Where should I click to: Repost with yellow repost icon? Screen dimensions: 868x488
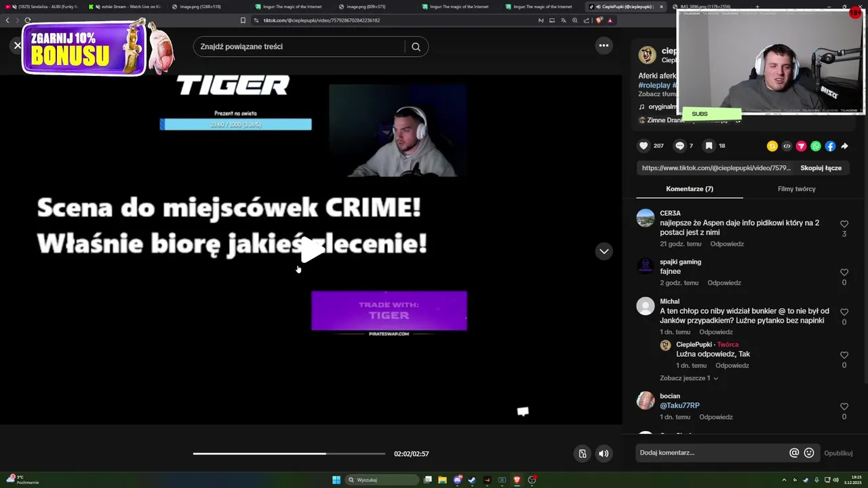(772, 146)
